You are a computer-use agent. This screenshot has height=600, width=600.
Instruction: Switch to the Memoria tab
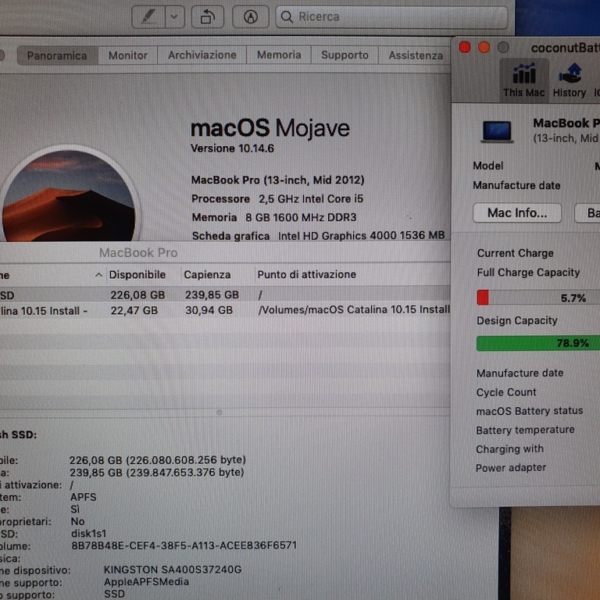pos(278,56)
